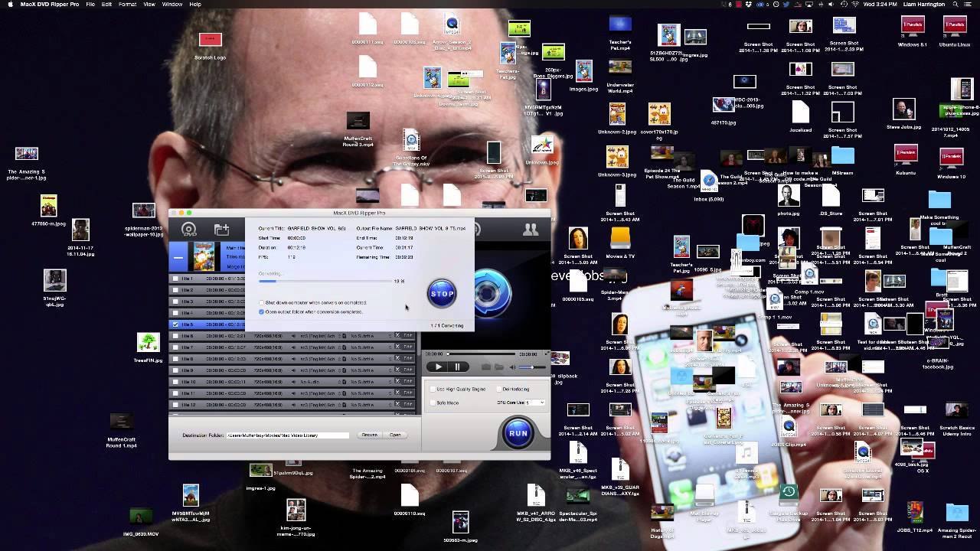The width and height of the screenshot is (980, 551).
Task: Click Browse for destination folder
Action: [x=370, y=435]
